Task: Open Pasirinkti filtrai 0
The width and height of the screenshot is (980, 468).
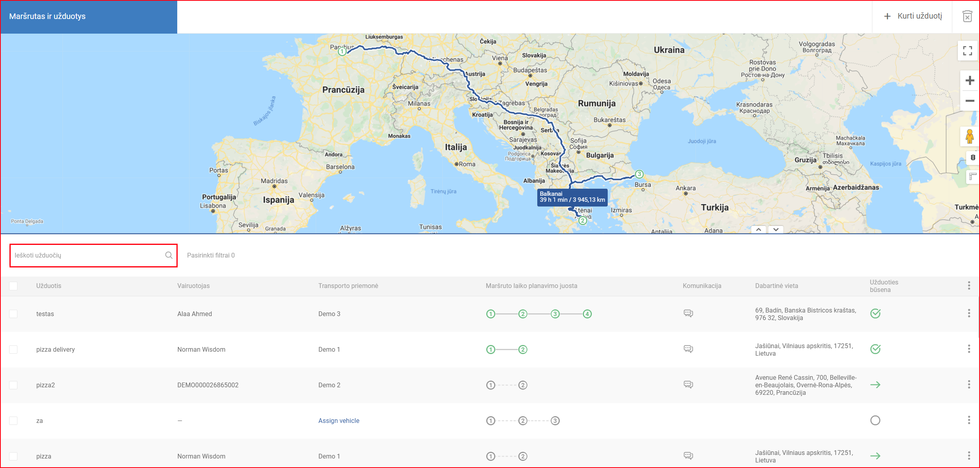Action: 211,255
